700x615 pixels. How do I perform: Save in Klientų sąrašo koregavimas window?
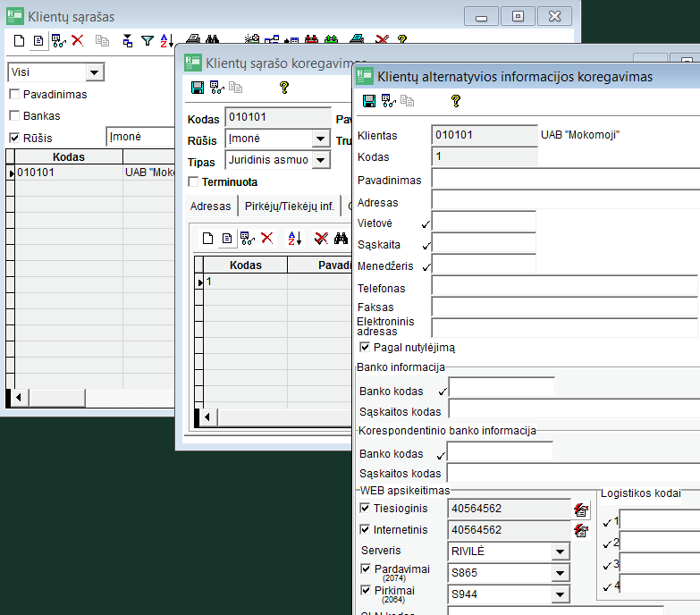coord(198,88)
